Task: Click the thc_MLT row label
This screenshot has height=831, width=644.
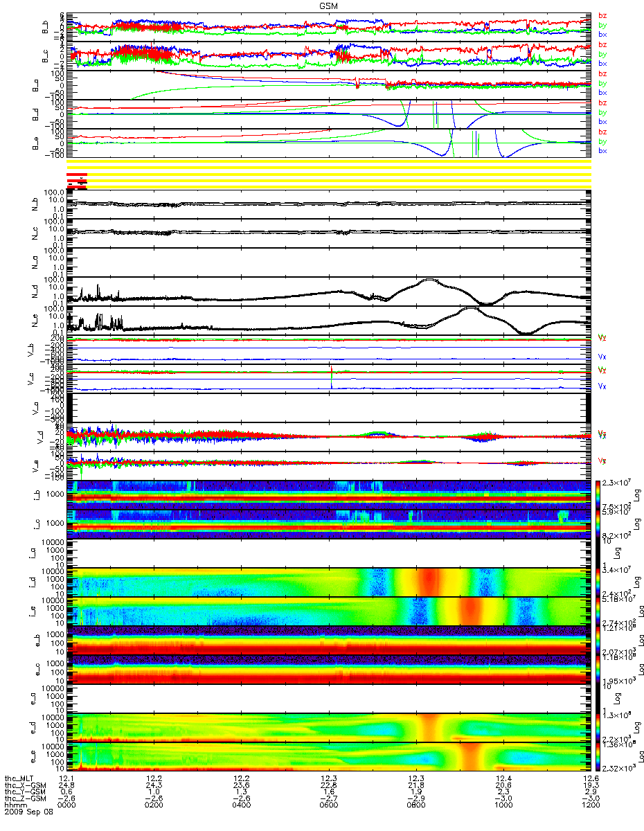Action: pos(19,778)
